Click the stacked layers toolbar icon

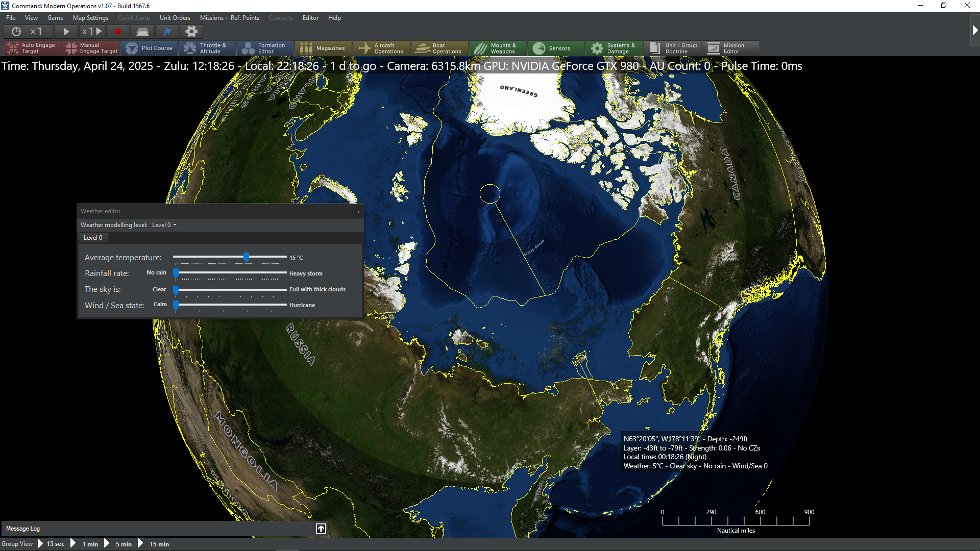(x=142, y=32)
